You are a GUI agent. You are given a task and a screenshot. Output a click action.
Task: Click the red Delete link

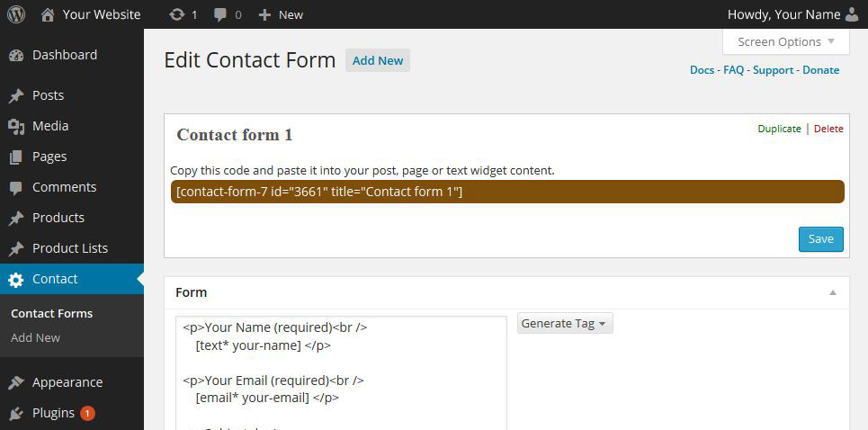click(x=828, y=129)
